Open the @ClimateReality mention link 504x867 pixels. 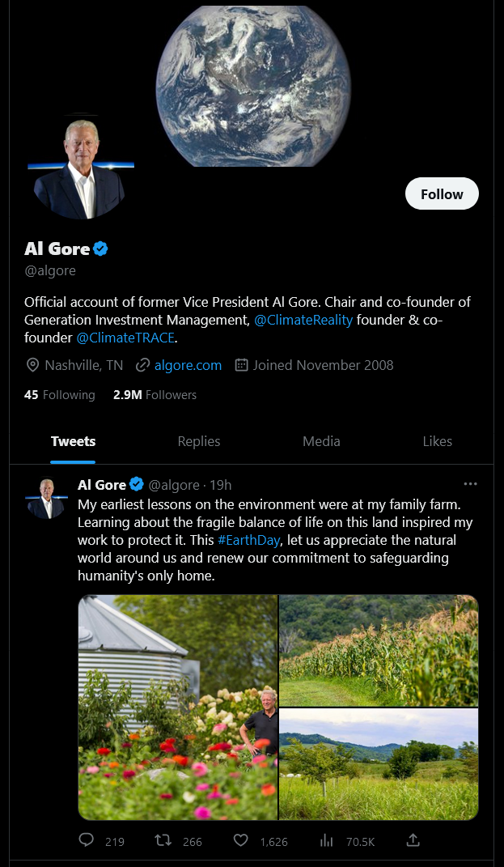coord(303,320)
